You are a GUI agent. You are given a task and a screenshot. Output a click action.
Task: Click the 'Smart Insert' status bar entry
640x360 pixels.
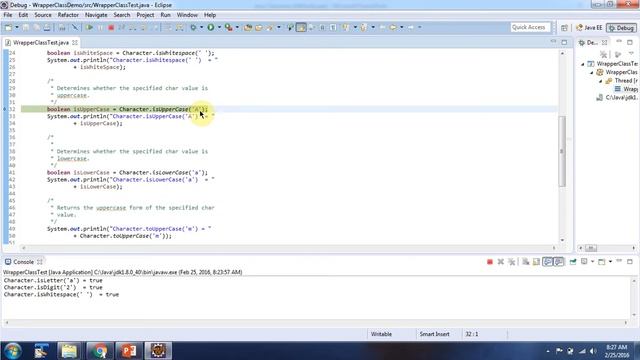[434, 334]
